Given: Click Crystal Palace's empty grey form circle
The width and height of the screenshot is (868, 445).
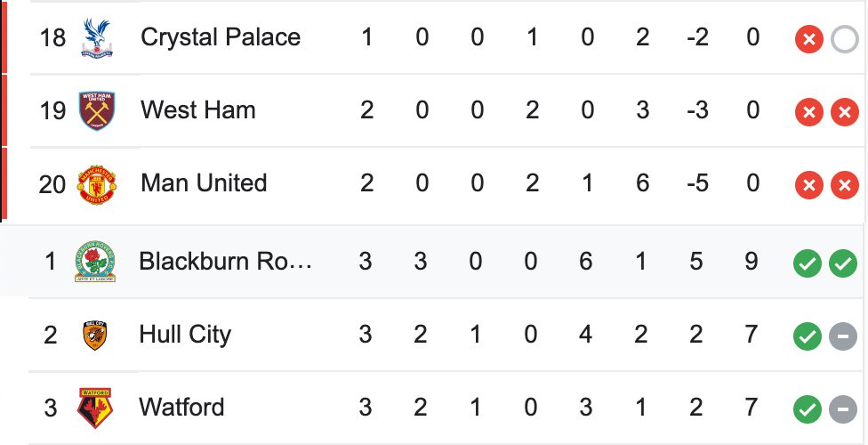Looking at the screenshot, I should 843,40.
